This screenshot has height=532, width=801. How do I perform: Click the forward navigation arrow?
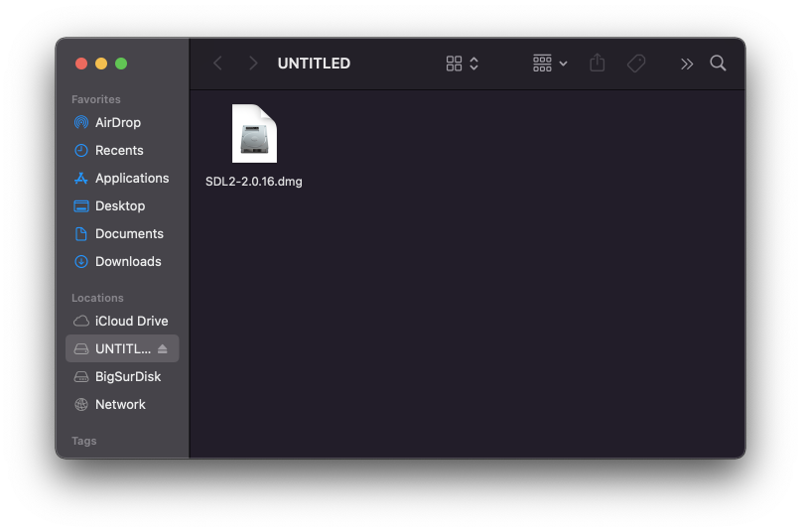[x=253, y=64]
